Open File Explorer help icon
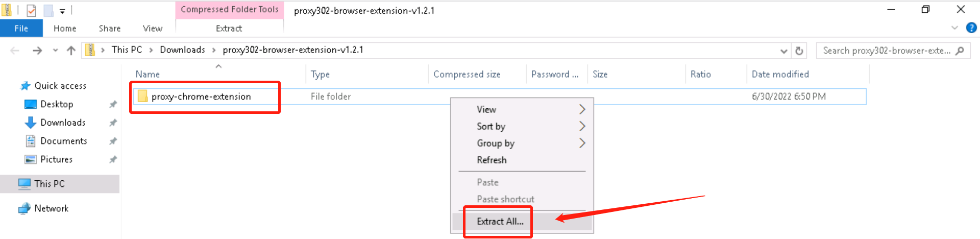 (x=971, y=28)
